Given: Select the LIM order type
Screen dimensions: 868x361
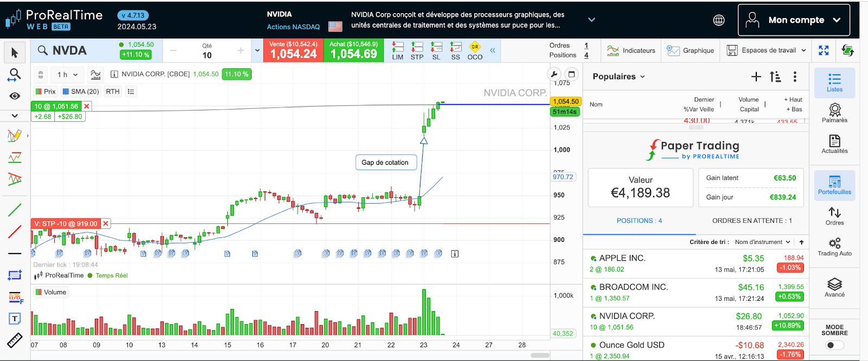Looking at the screenshot, I should (398, 50).
